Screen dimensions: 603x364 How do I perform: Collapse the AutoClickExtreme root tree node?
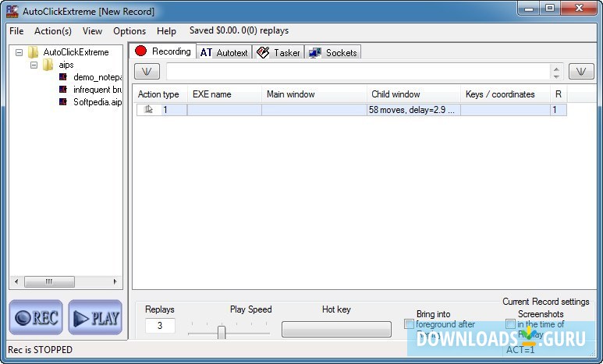19,52
